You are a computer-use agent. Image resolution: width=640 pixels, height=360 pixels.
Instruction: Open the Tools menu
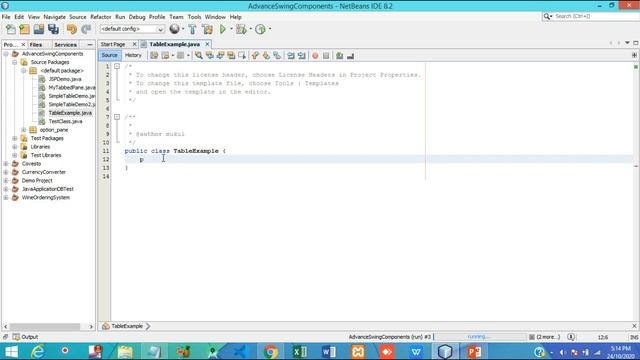(x=194, y=17)
